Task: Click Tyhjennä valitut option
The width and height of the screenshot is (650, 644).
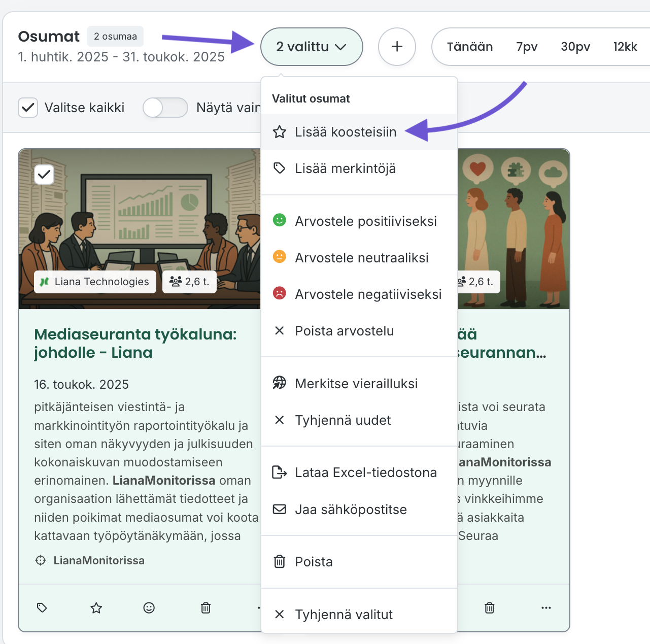Action: point(359,615)
